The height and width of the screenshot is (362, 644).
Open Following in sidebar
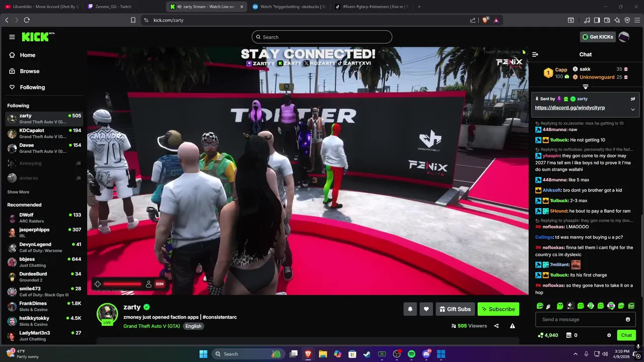tap(32, 87)
